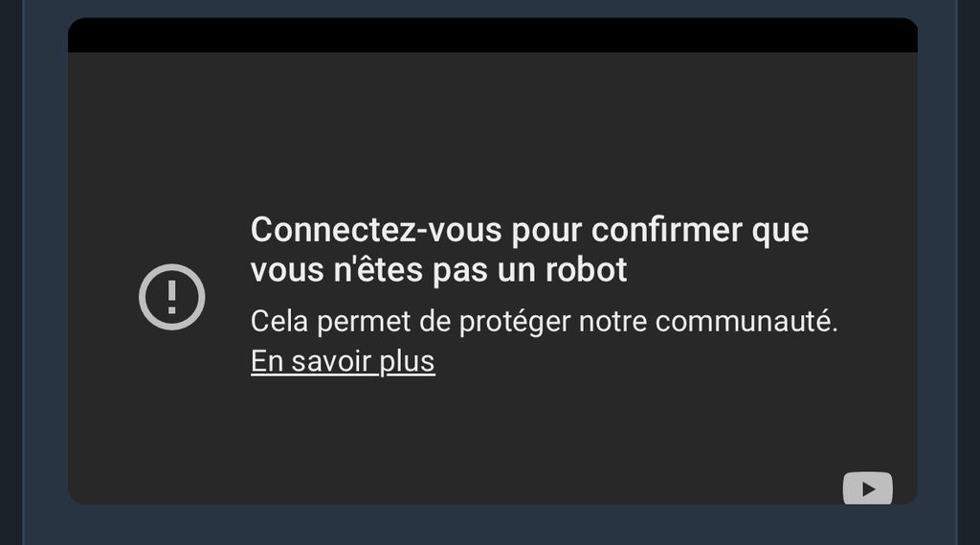Open YouTube via the logo icon
The height and width of the screenshot is (545, 980).
(x=867, y=488)
